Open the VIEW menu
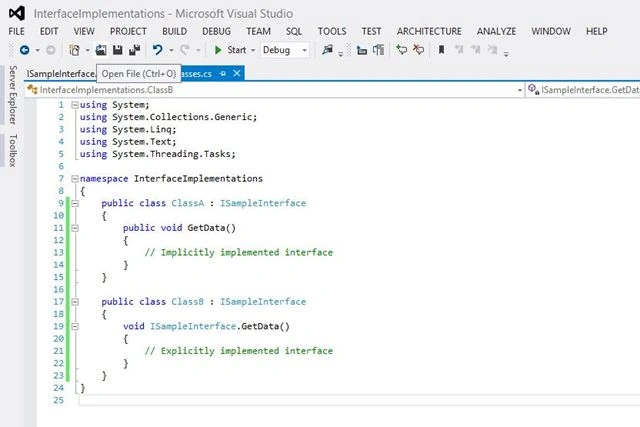Image resolution: width=640 pixels, height=427 pixels. (84, 31)
